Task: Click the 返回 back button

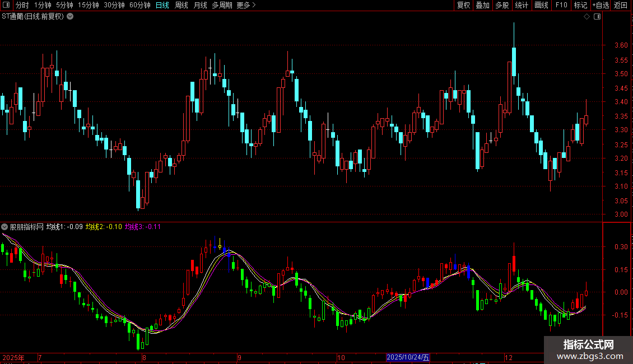Action: click(x=621, y=5)
